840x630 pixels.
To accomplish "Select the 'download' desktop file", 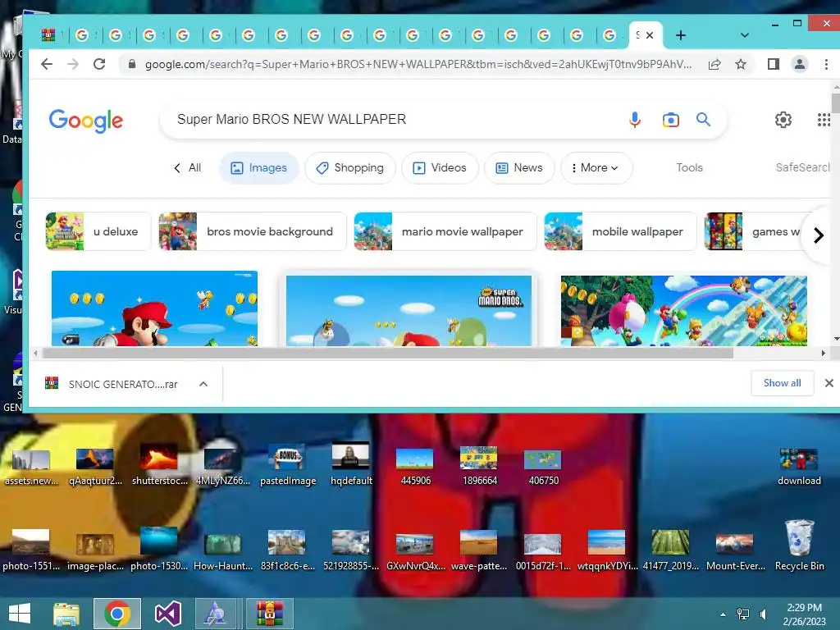I will [x=799, y=466].
